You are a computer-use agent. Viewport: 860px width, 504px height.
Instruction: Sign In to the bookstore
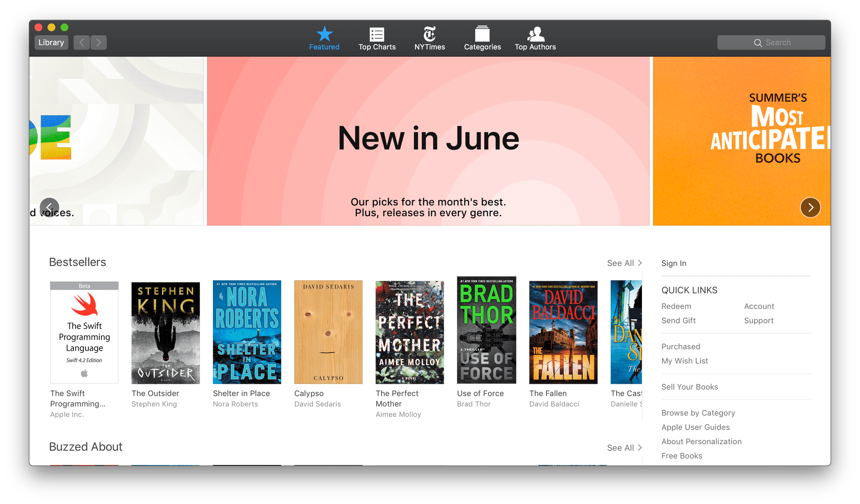coord(673,263)
